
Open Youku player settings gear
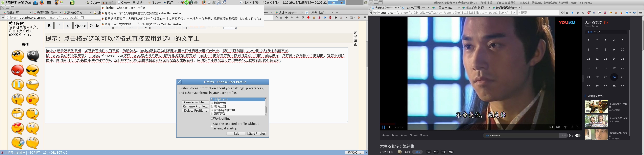tap(572, 127)
